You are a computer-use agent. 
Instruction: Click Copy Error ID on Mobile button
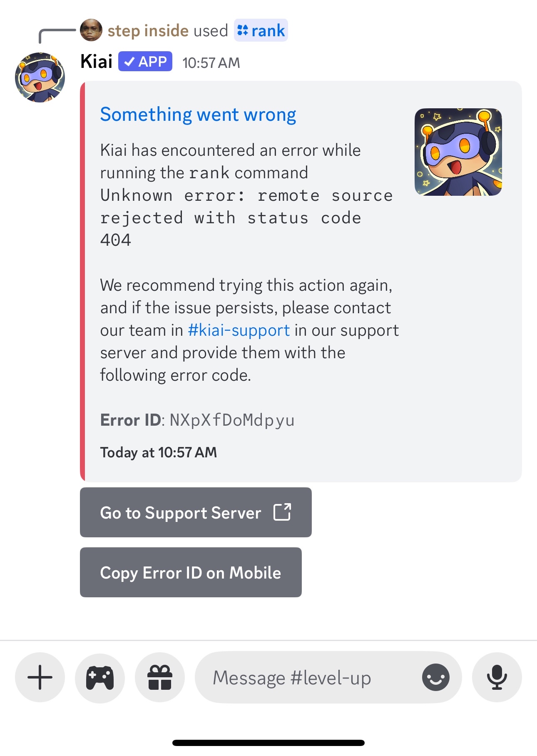tap(191, 572)
